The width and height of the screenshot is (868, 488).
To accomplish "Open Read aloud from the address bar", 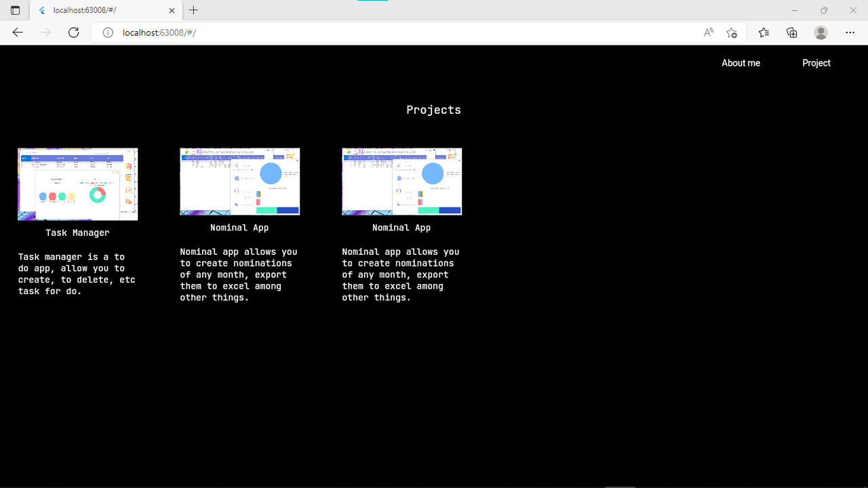I will (708, 32).
